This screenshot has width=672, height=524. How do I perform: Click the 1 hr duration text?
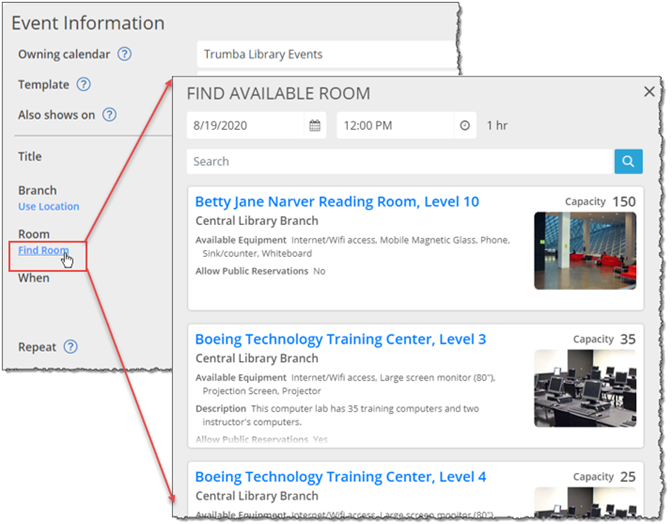coord(497,126)
